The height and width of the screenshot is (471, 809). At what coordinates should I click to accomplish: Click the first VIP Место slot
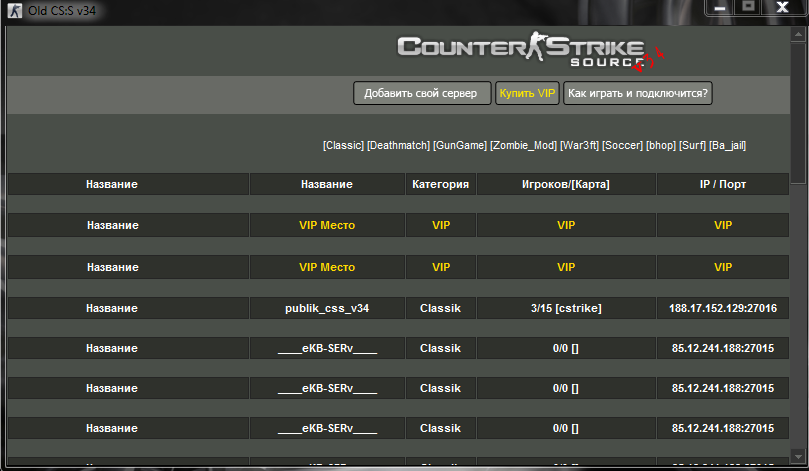click(327, 225)
